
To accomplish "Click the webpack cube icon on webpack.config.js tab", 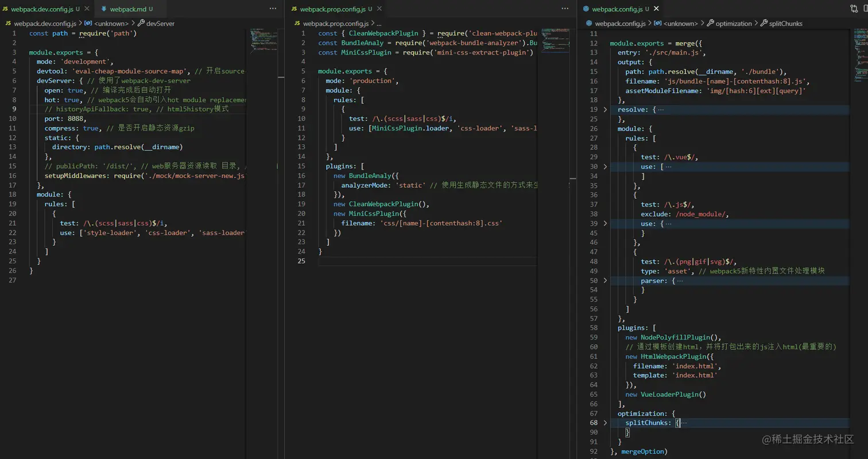I will pos(586,9).
